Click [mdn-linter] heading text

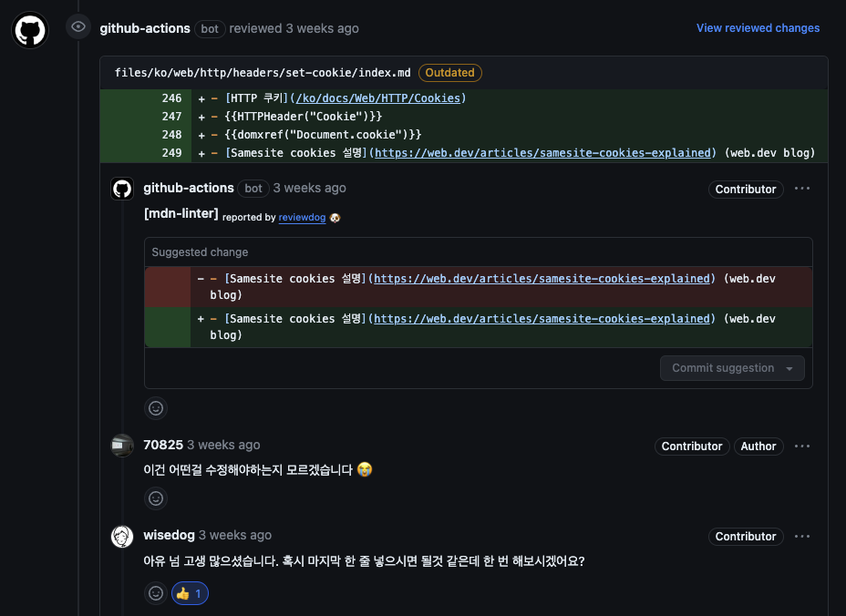tap(181, 213)
